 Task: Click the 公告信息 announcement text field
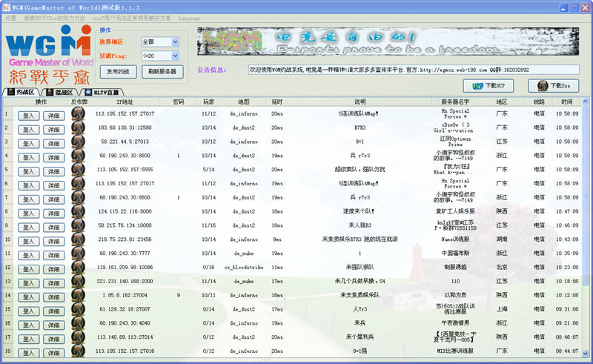(414, 70)
